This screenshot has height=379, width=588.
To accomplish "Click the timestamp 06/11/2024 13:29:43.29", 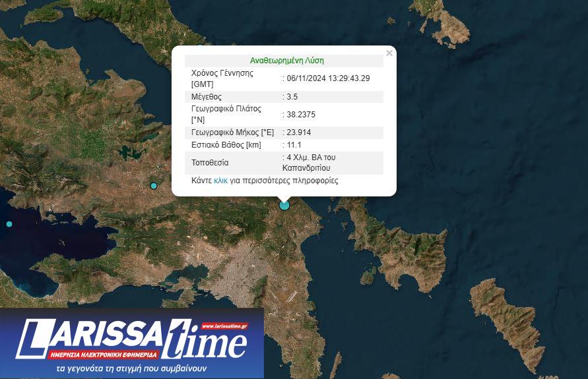I will click(328, 78).
